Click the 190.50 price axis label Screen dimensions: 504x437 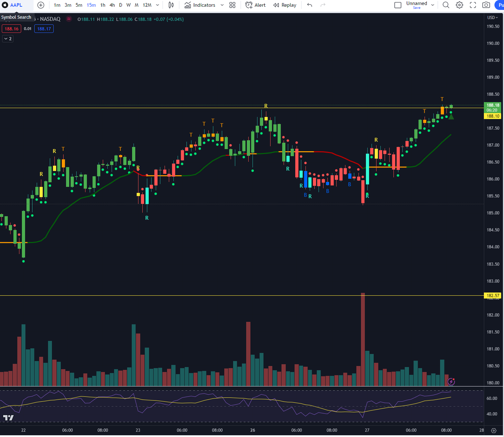tap(493, 26)
